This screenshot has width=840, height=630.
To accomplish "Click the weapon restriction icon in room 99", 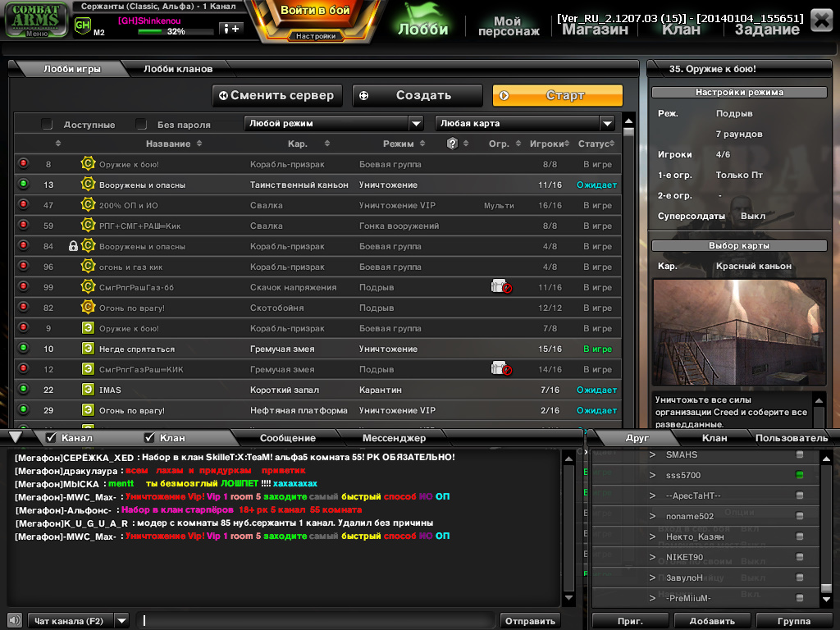I will (x=501, y=286).
